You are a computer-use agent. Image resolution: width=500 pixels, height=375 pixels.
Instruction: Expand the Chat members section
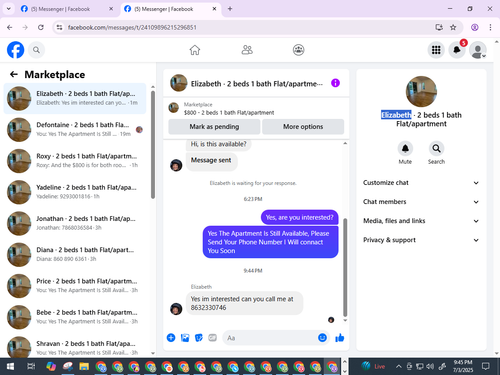tap(421, 202)
